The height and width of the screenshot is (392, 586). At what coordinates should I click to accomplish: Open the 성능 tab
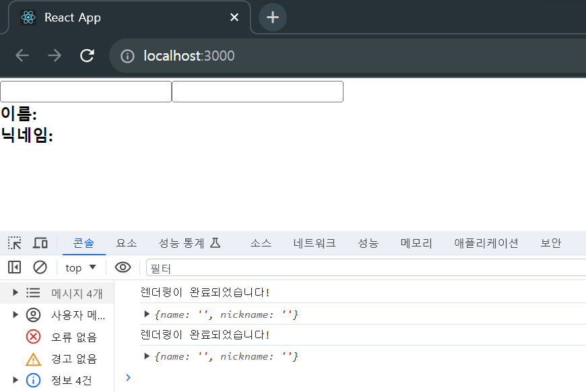pos(368,243)
